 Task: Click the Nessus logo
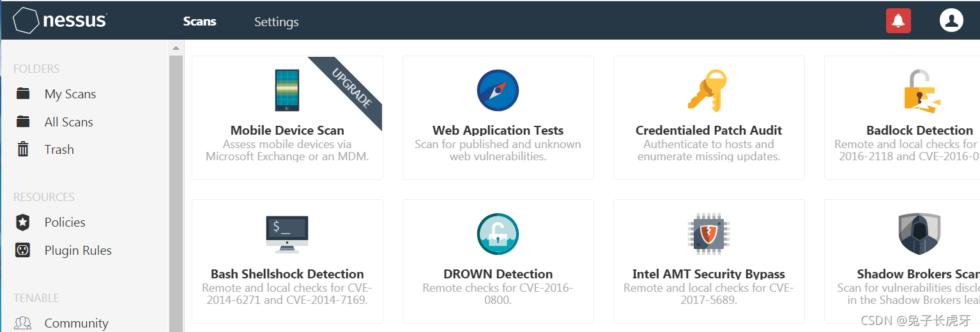(60, 20)
